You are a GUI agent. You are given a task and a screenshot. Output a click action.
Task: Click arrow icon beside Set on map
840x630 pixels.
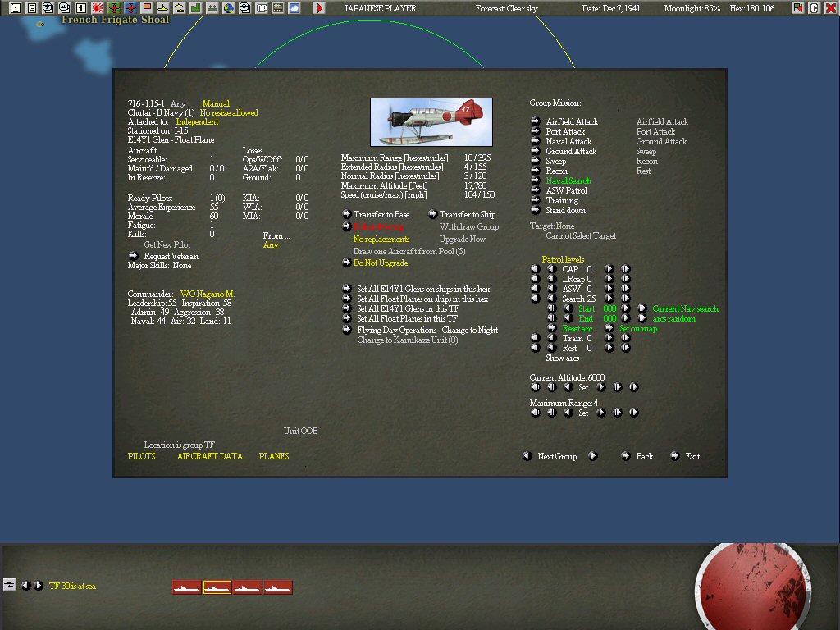click(609, 328)
